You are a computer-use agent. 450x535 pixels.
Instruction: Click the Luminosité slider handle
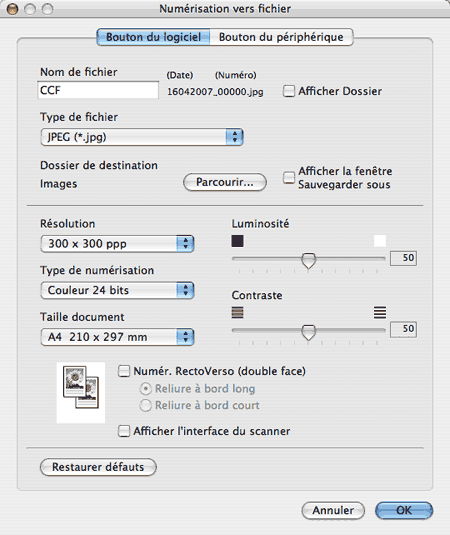tap(309, 261)
